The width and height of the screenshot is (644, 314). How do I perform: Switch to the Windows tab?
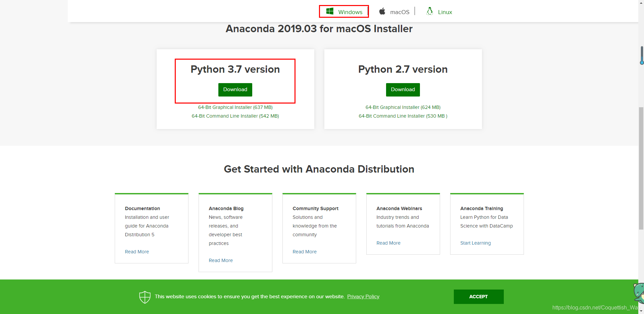point(344,11)
